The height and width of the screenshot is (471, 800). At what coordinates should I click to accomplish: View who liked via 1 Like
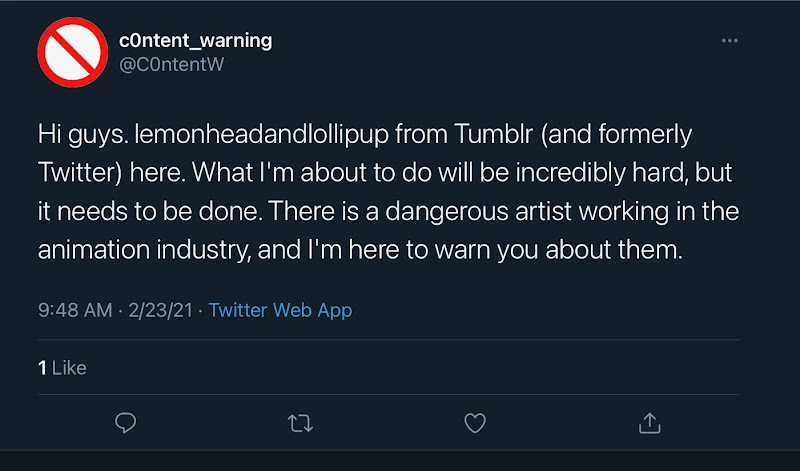tap(62, 368)
